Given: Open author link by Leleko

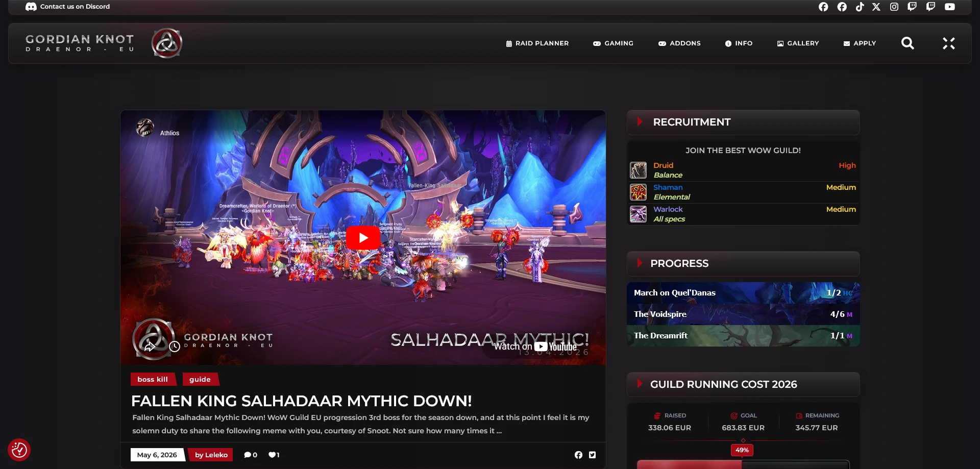Looking at the screenshot, I should [211, 455].
